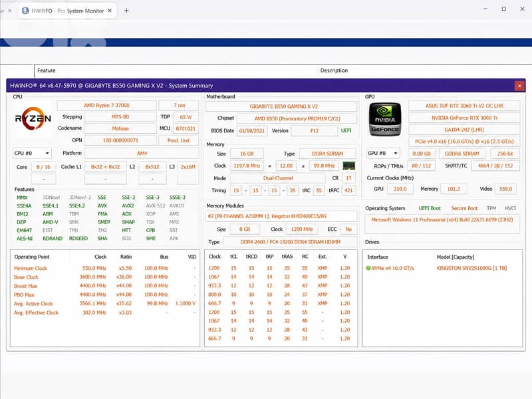Click the 800.0 XMP memory timing row
The height and width of the screenshot is (399, 532).
click(x=281, y=295)
